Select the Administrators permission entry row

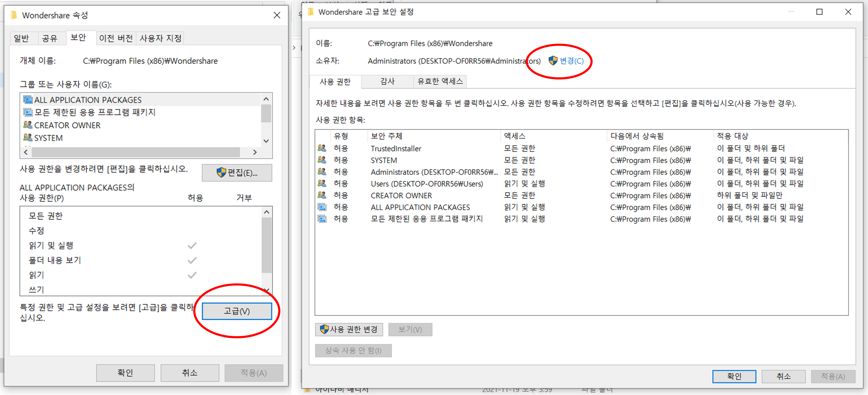581,172
